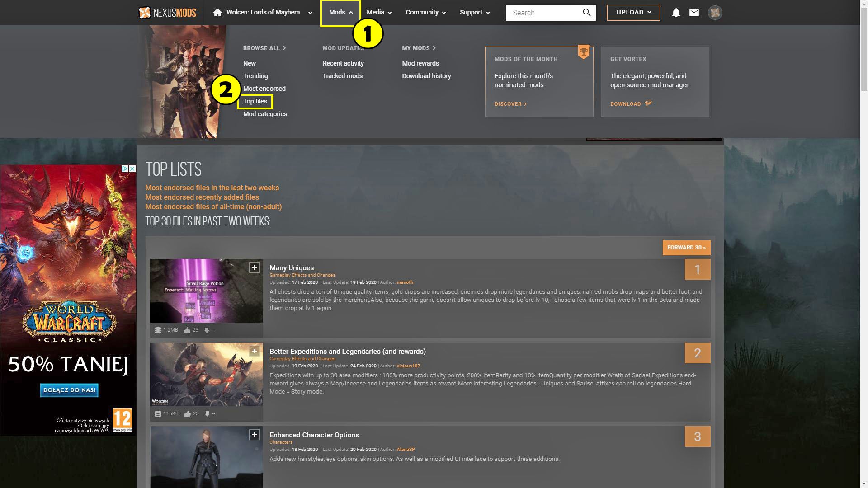This screenshot has height=488, width=868.
Task: Click the Nexus Mods logo
Action: (167, 13)
